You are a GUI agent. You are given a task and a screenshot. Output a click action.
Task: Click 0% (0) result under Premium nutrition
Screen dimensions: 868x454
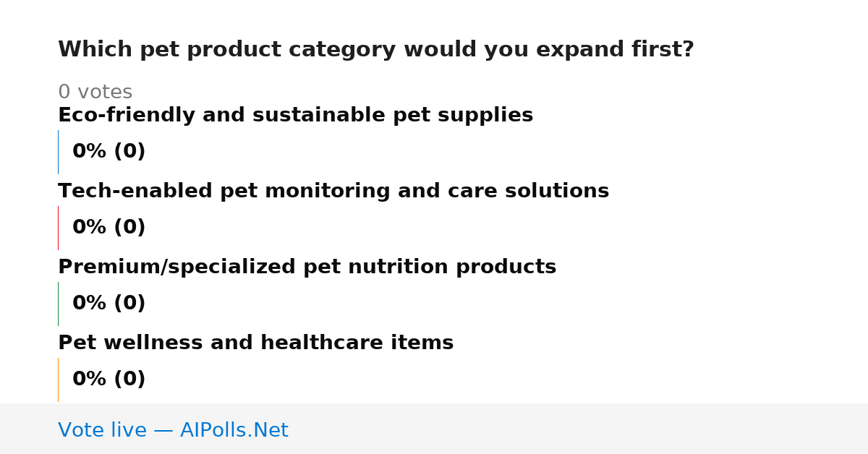tap(109, 304)
